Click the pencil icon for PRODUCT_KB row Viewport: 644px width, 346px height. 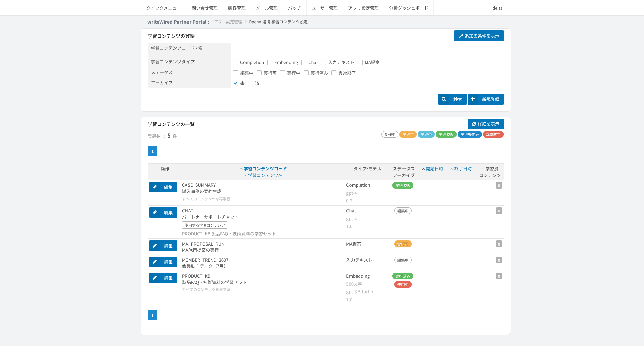point(155,278)
